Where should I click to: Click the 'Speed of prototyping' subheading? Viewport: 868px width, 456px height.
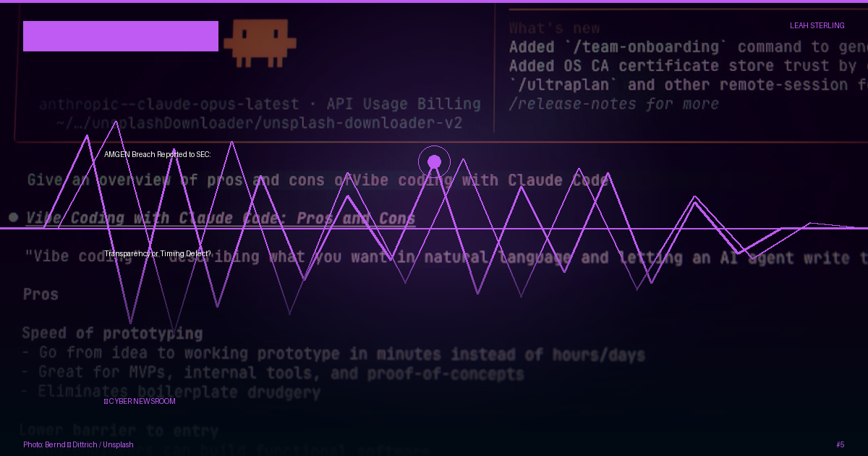coord(112,333)
